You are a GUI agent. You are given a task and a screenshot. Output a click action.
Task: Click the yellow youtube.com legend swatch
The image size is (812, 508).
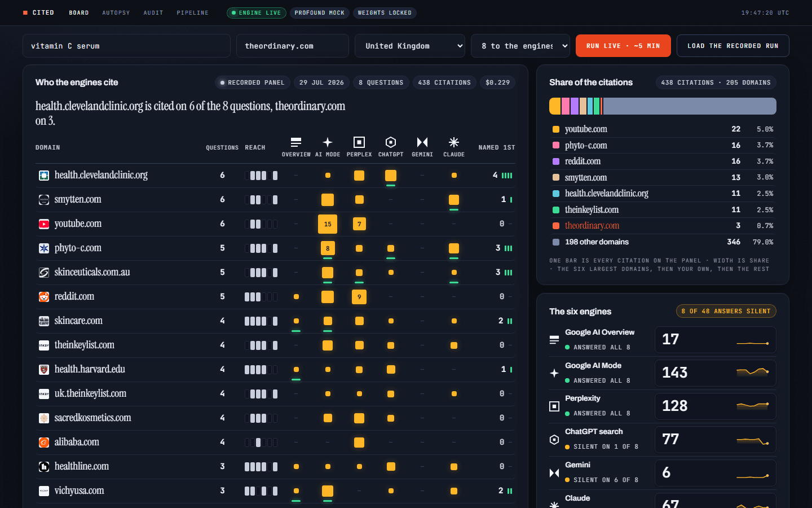pyautogui.click(x=556, y=129)
